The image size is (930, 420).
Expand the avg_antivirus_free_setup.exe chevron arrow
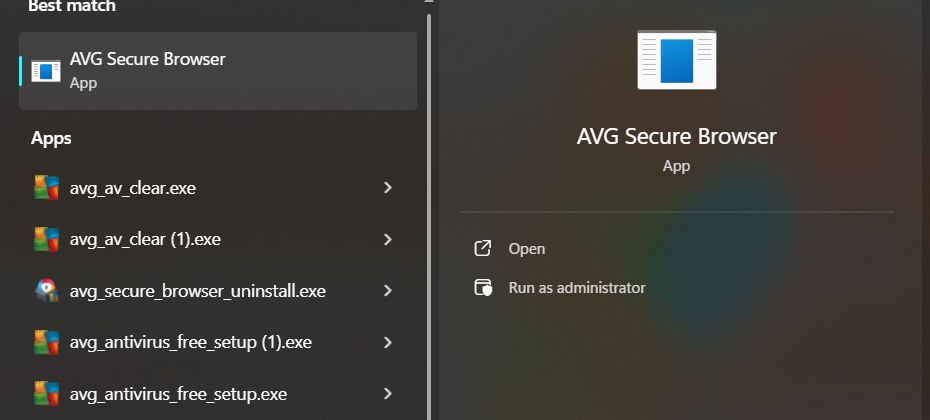(x=387, y=393)
